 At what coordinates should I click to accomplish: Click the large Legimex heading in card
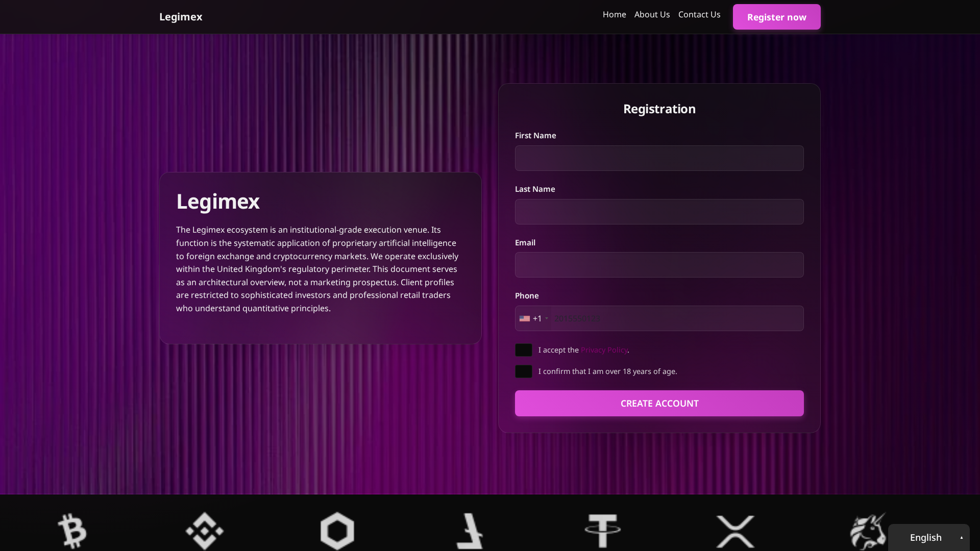click(x=218, y=201)
